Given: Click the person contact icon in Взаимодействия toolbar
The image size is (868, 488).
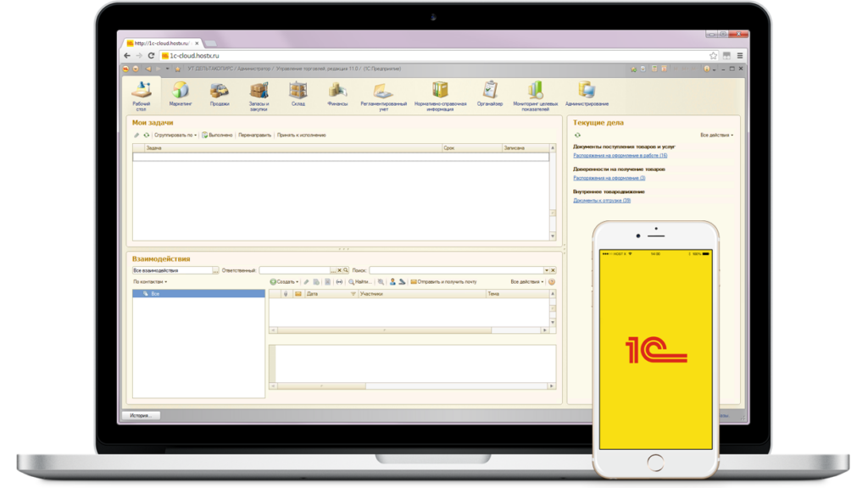Looking at the screenshot, I should [x=392, y=282].
